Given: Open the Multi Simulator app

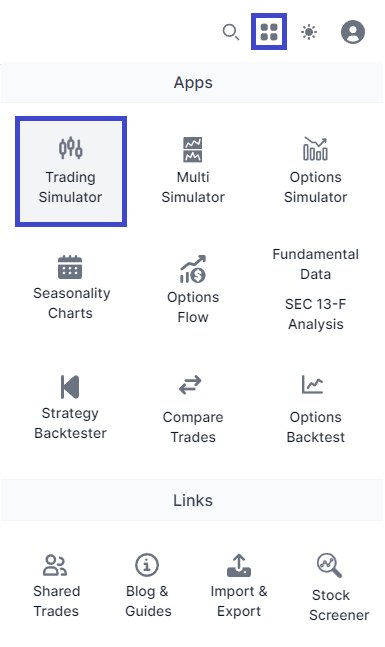Looking at the screenshot, I should 193,171.
